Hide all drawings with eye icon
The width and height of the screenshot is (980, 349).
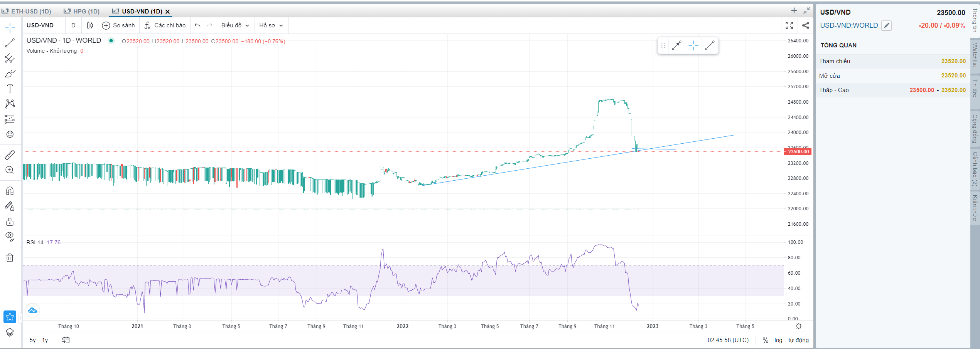click(x=10, y=236)
